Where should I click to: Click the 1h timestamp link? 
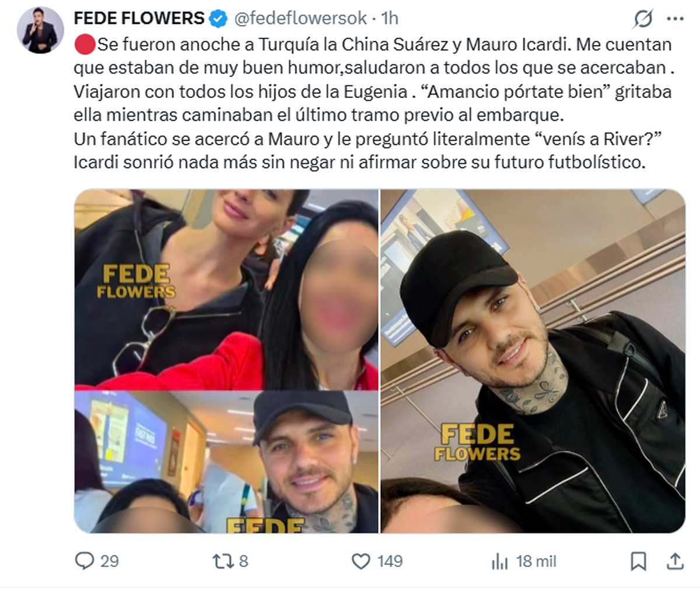pos(390,19)
